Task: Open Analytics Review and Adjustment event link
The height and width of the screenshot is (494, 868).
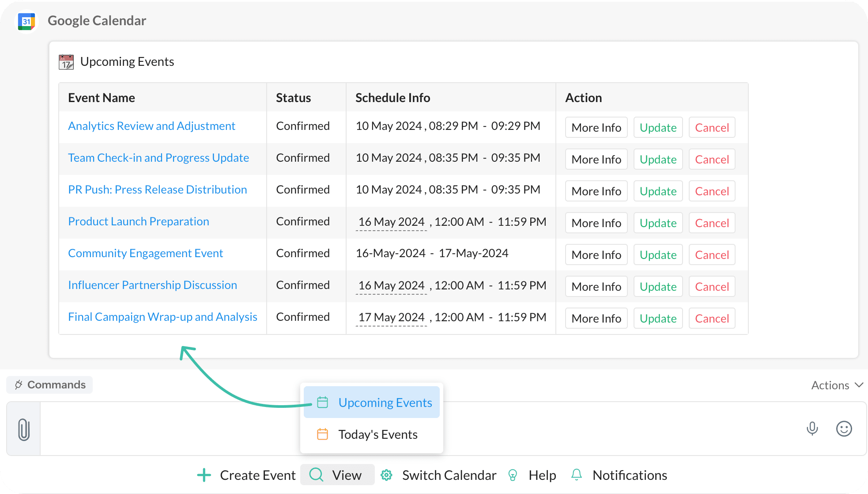Action: (151, 126)
